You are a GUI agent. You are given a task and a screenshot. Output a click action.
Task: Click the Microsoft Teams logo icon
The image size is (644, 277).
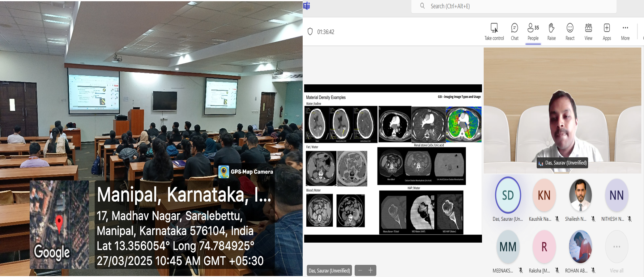click(307, 6)
